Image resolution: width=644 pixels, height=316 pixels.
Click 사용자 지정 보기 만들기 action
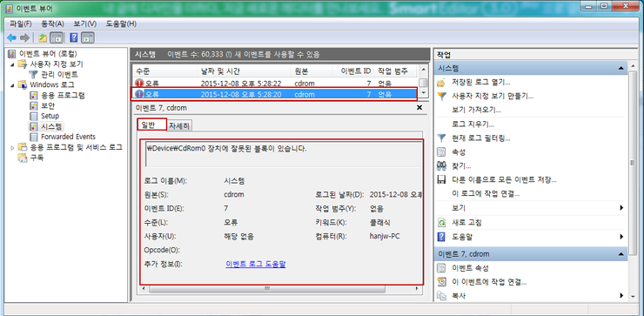click(493, 97)
